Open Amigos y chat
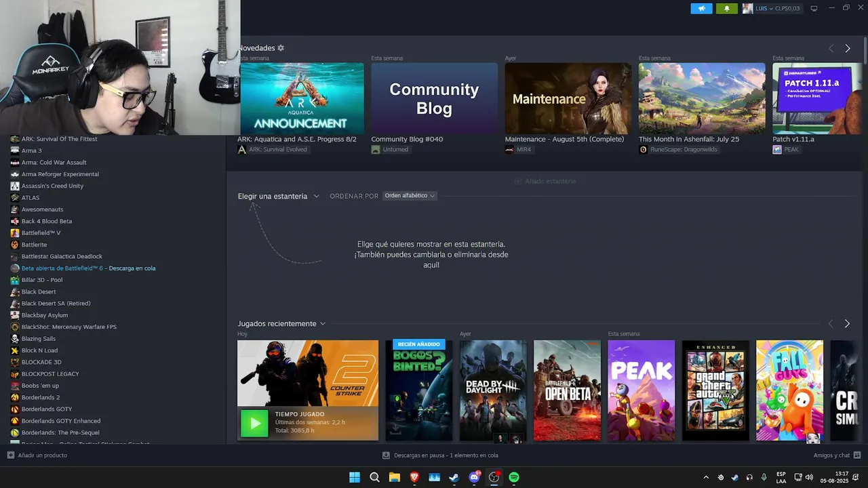This screenshot has height=488, width=868. pos(837,455)
